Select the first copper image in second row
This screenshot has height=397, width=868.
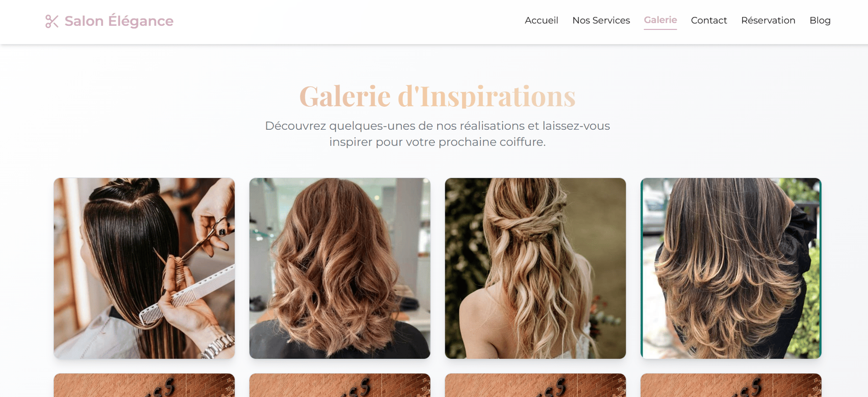[x=144, y=385]
